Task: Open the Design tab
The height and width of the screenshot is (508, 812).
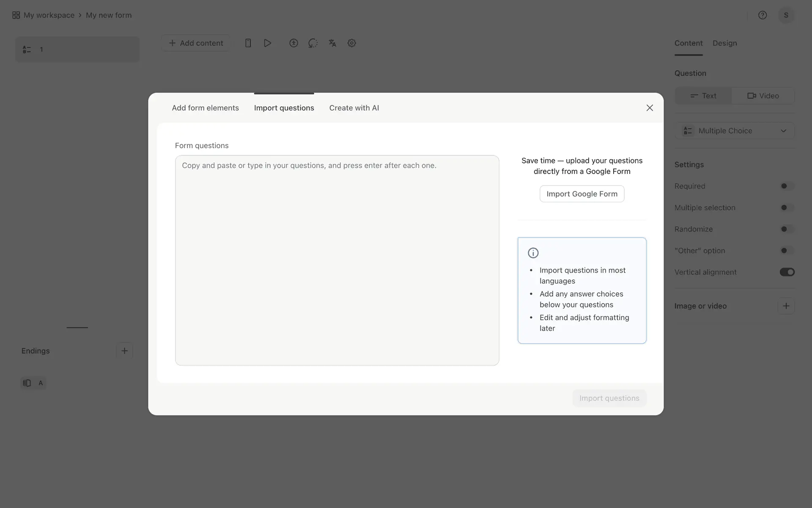Action: click(x=724, y=43)
